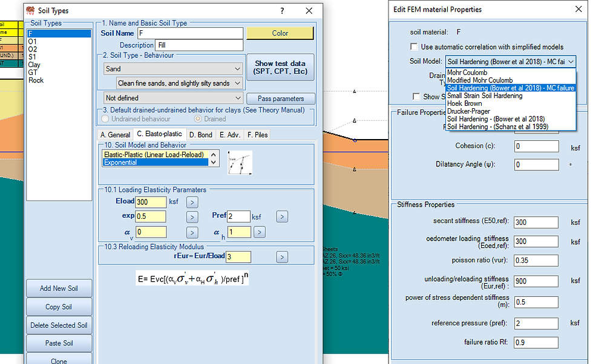Screen dimensions: 593x364
Task: Click the Soil Name input field
Action: coord(190,33)
